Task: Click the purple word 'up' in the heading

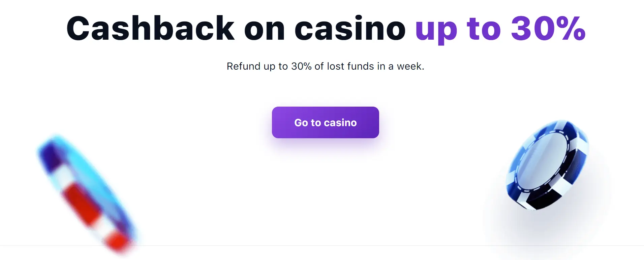Action: tap(436, 30)
